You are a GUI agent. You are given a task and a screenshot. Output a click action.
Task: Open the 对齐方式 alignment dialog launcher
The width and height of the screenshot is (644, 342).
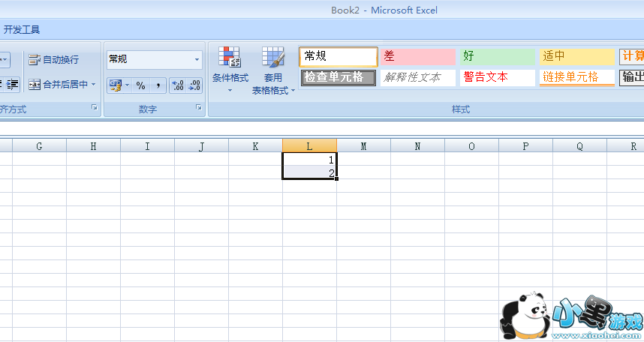95,107
